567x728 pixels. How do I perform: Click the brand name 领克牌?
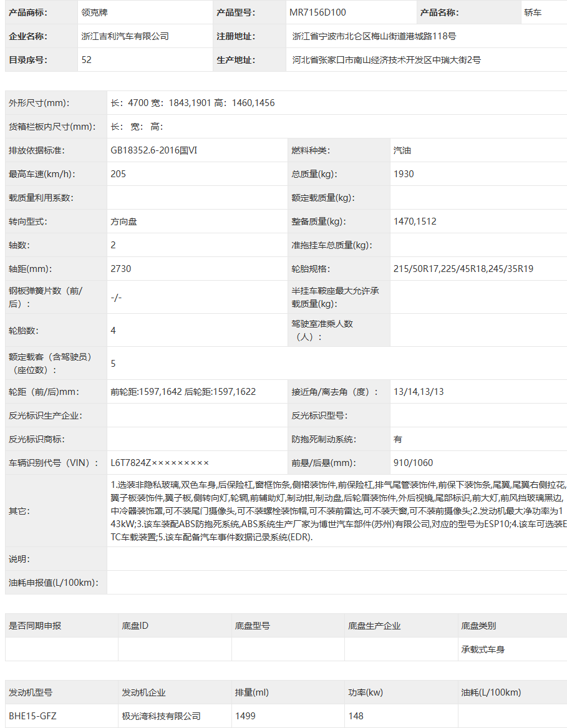click(94, 12)
